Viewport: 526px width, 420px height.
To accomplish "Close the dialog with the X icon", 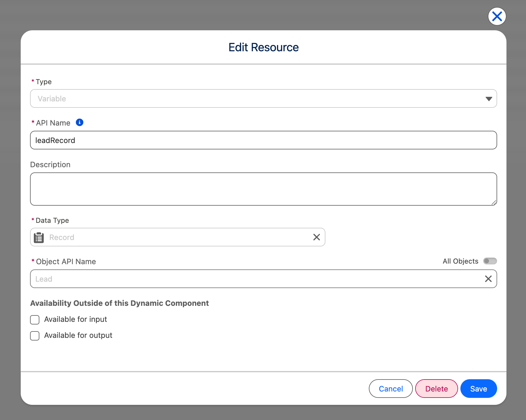I will [497, 16].
